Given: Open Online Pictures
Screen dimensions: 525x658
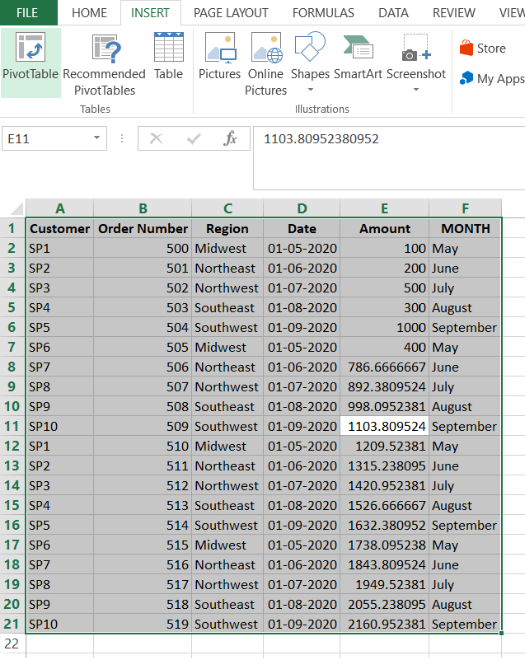Looking at the screenshot, I should (266, 64).
